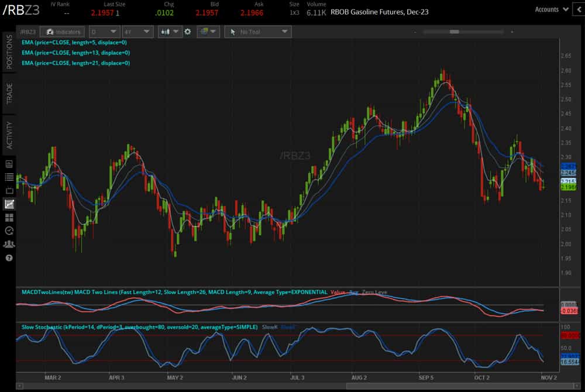Select the MACDTwoLines study label
The height and width of the screenshot is (392, 585).
(174, 292)
